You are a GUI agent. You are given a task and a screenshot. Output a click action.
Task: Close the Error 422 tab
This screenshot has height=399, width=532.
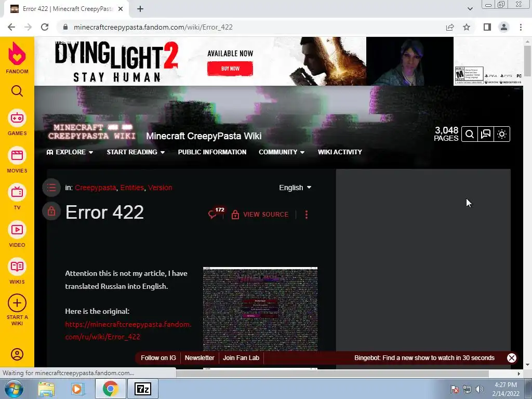[121, 9]
